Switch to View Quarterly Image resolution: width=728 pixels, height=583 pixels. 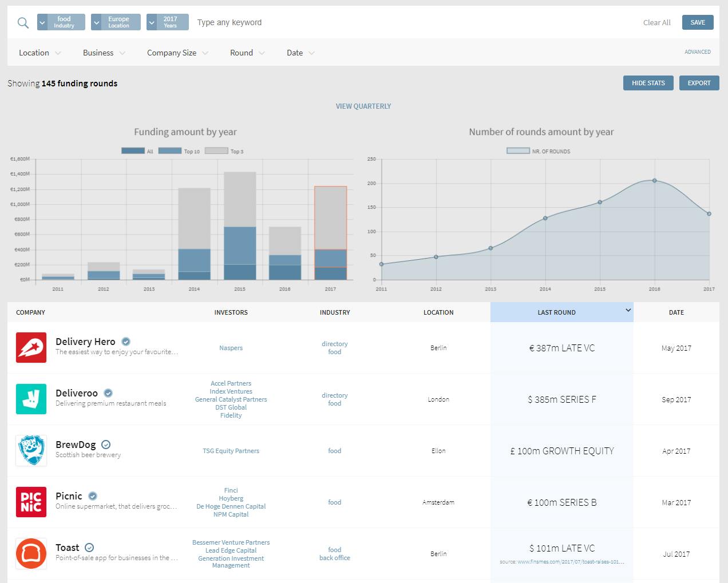pos(363,106)
